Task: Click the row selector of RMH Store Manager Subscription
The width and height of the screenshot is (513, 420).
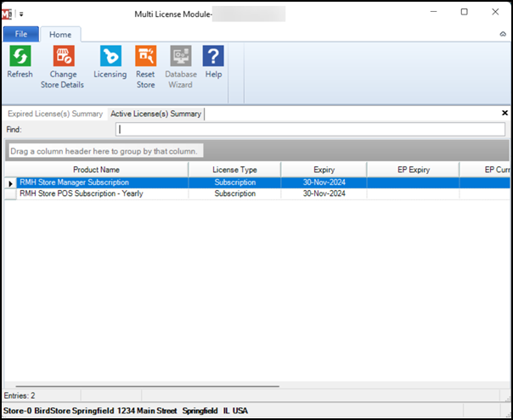Action: [10, 183]
